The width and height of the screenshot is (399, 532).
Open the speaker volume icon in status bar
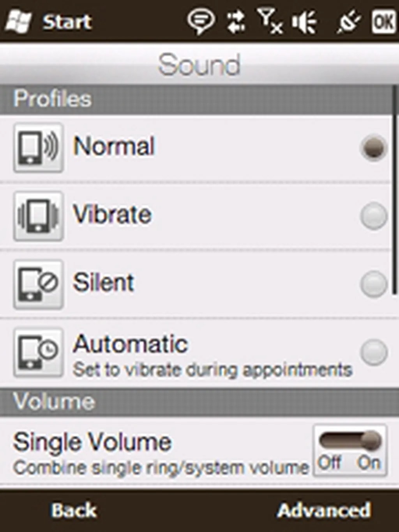304,22
